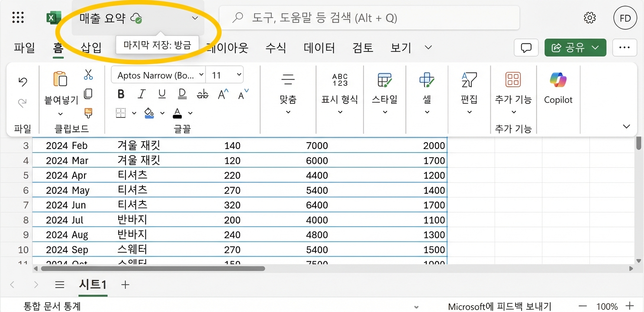
Task: Click the green 공유 button
Action: tap(576, 48)
